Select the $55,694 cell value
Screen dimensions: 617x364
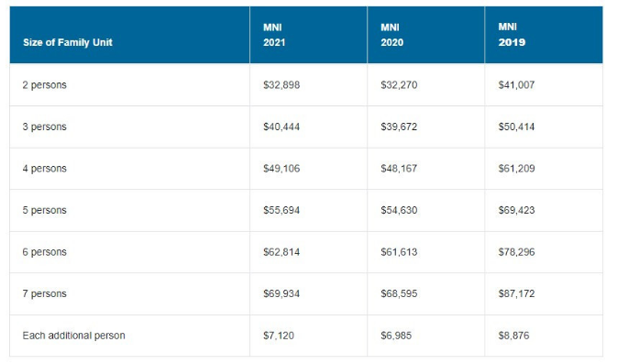(281, 210)
